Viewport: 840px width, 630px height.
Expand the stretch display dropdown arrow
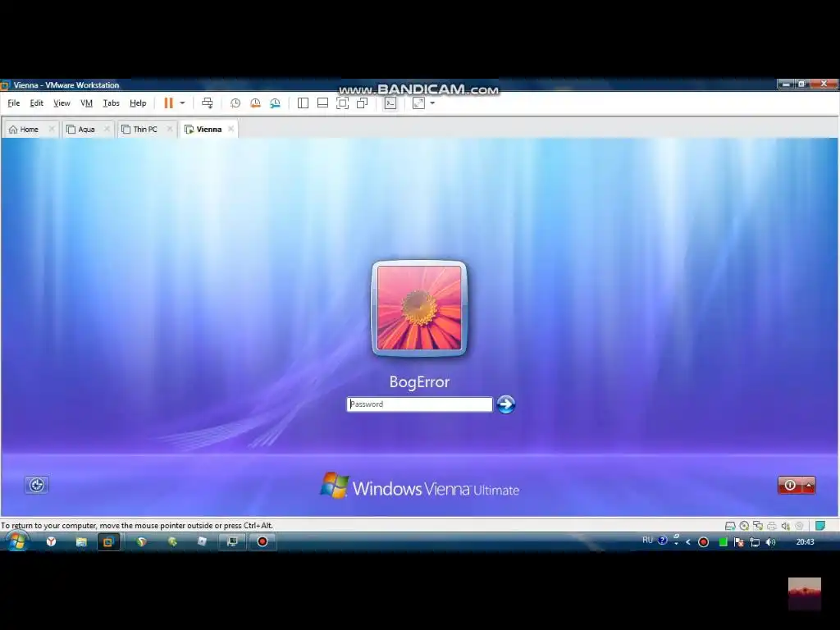click(x=432, y=103)
